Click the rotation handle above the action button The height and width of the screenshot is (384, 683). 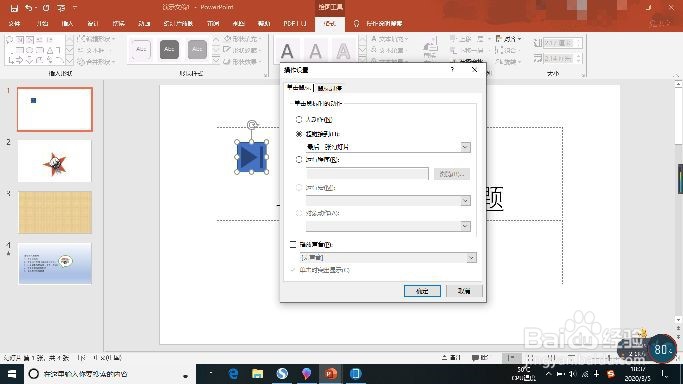(252, 125)
